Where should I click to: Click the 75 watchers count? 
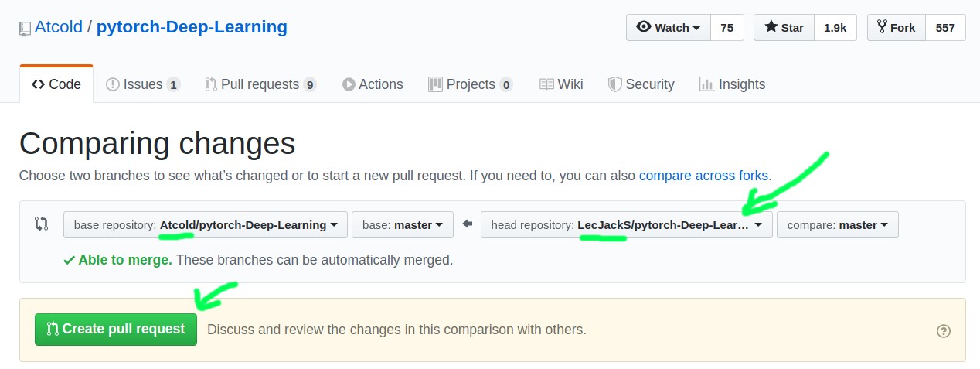[x=726, y=28]
